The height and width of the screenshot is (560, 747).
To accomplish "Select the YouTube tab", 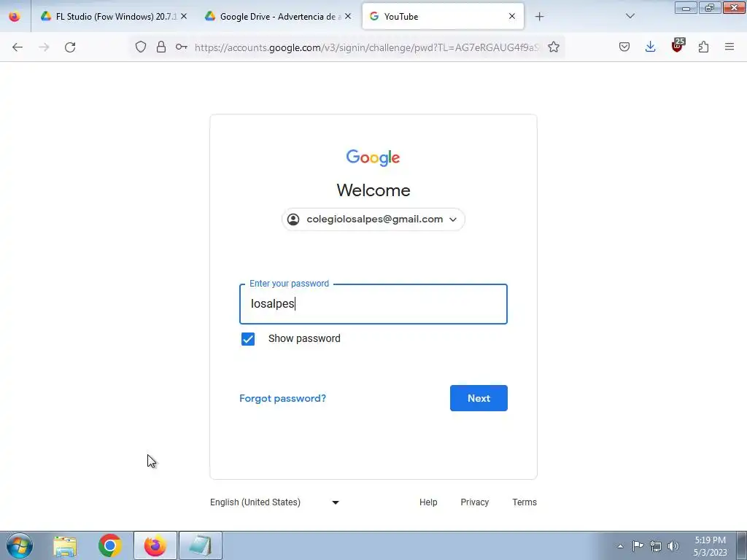I will pyautogui.click(x=443, y=17).
